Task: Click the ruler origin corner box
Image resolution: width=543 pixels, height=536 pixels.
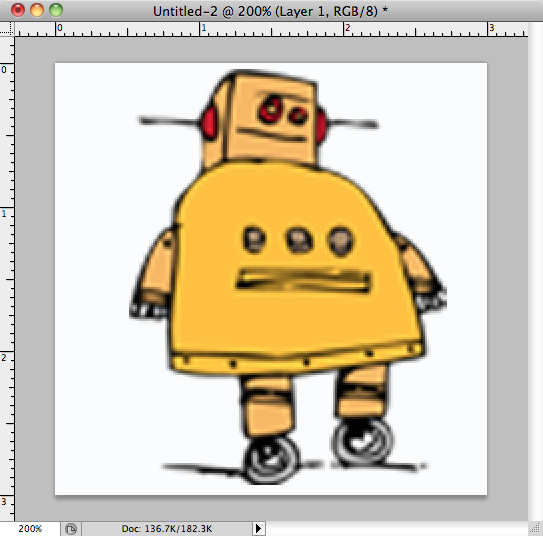Action: [x=7, y=29]
